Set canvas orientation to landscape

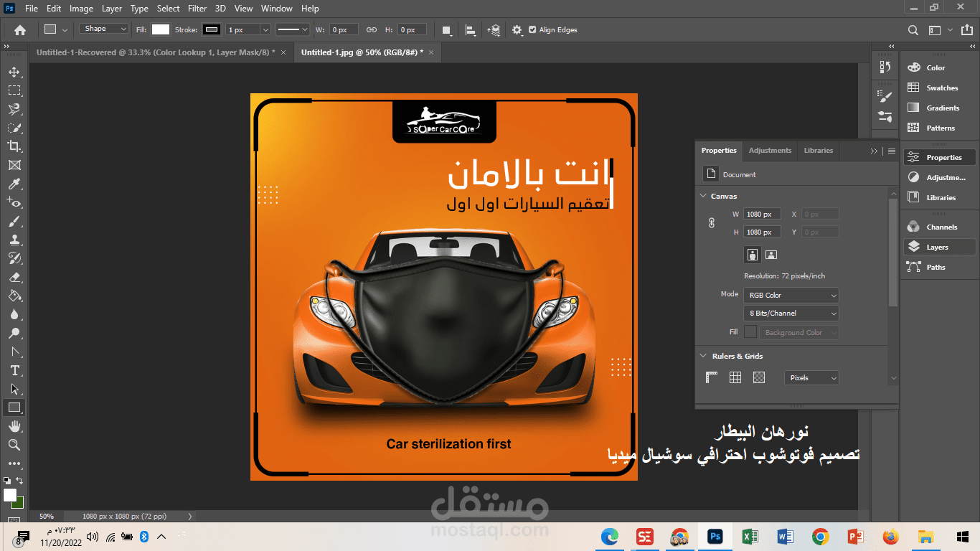click(x=771, y=255)
